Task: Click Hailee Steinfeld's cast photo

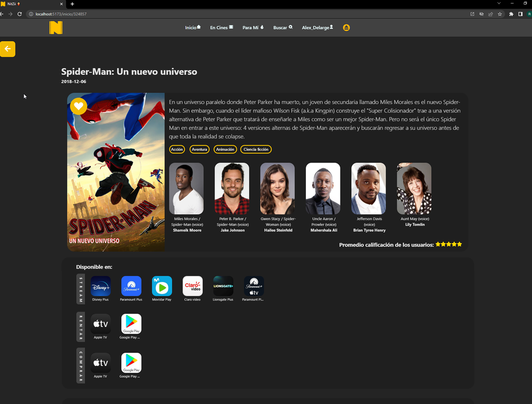Action: click(x=277, y=189)
